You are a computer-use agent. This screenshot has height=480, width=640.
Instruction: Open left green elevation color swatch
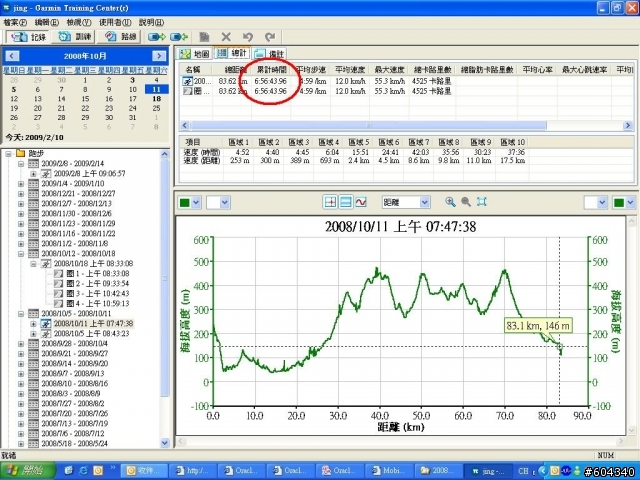[x=189, y=202]
